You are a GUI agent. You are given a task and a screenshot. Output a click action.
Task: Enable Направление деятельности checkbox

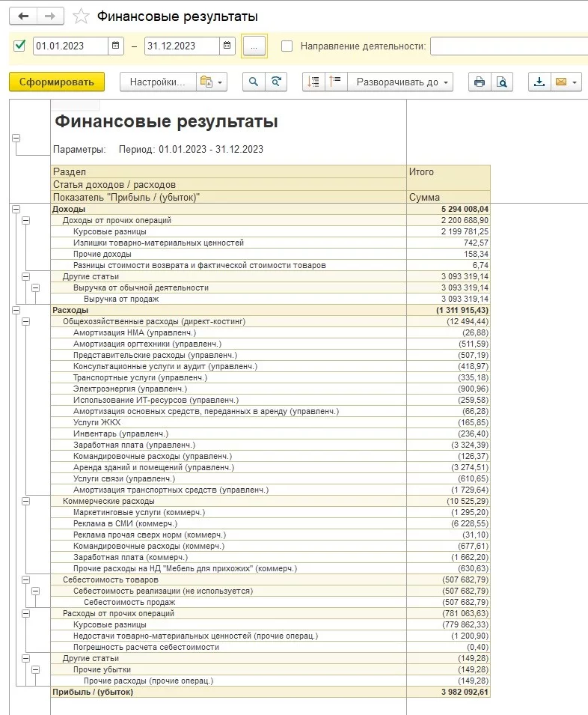pos(287,46)
